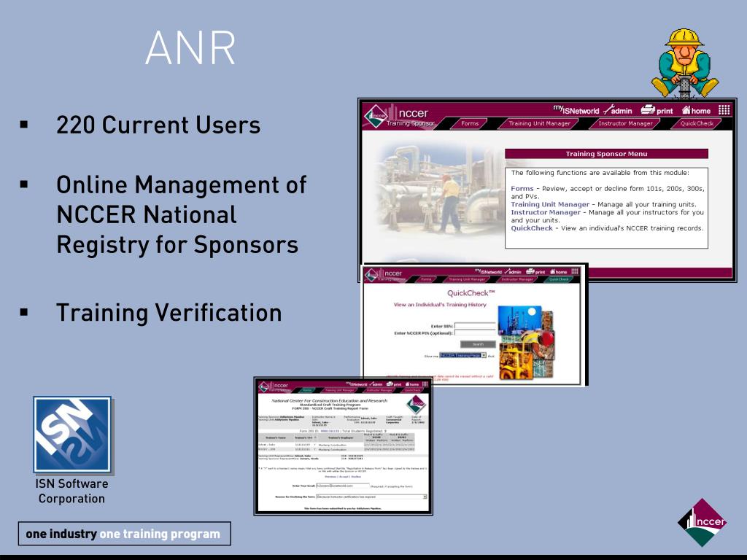Follow the Forms link in Training Sponsor Menu

click(522, 189)
